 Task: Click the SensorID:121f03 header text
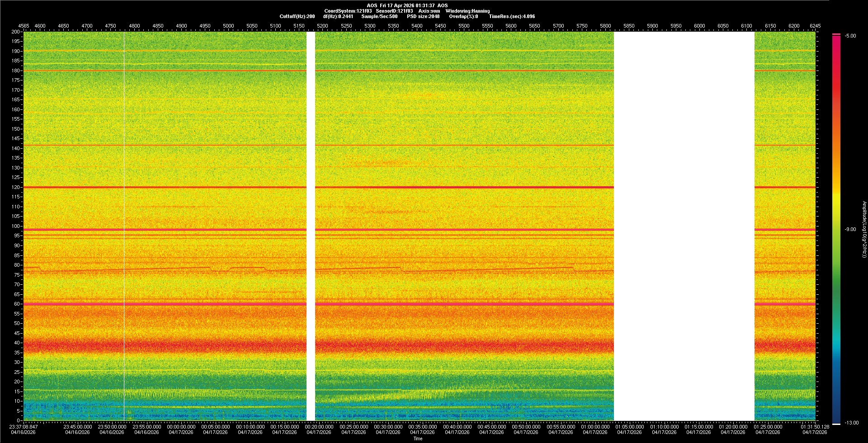[x=394, y=11]
